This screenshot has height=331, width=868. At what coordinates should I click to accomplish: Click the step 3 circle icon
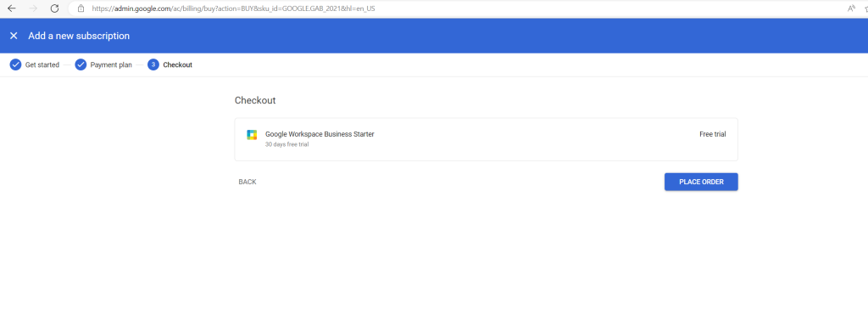[x=153, y=65]
